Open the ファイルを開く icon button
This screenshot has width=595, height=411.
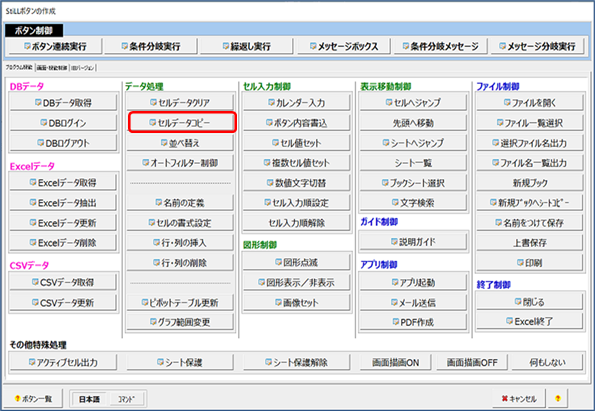(x=530, y=102)
